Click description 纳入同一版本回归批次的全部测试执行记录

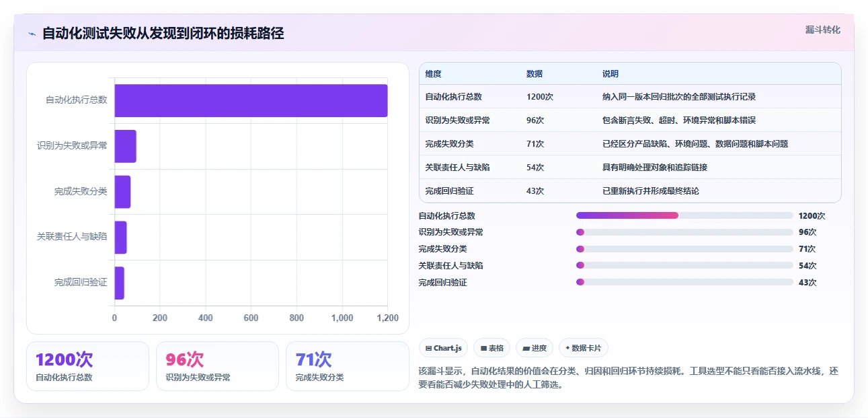pos(680,97)
